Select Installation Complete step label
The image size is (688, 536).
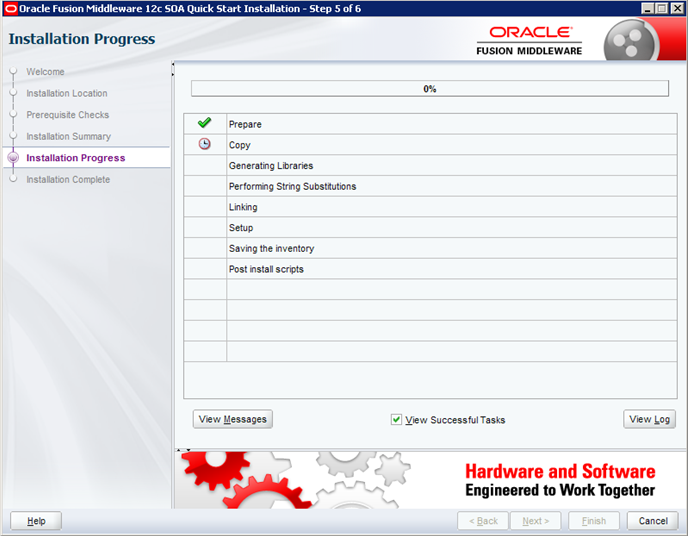pos(68,179)
